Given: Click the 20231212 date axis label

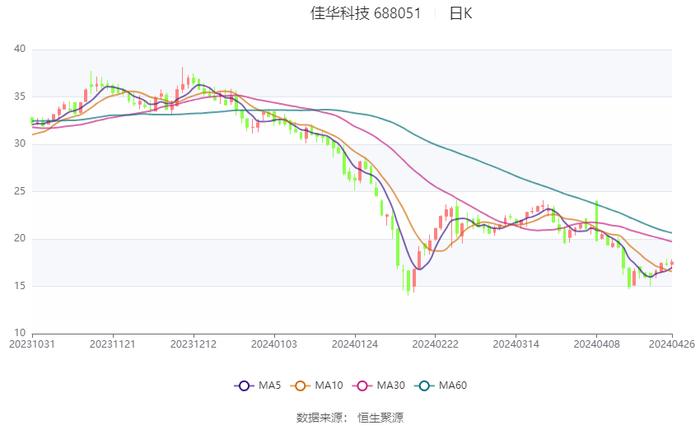Looking at the screenshot, I should click(x=193, y=344).
